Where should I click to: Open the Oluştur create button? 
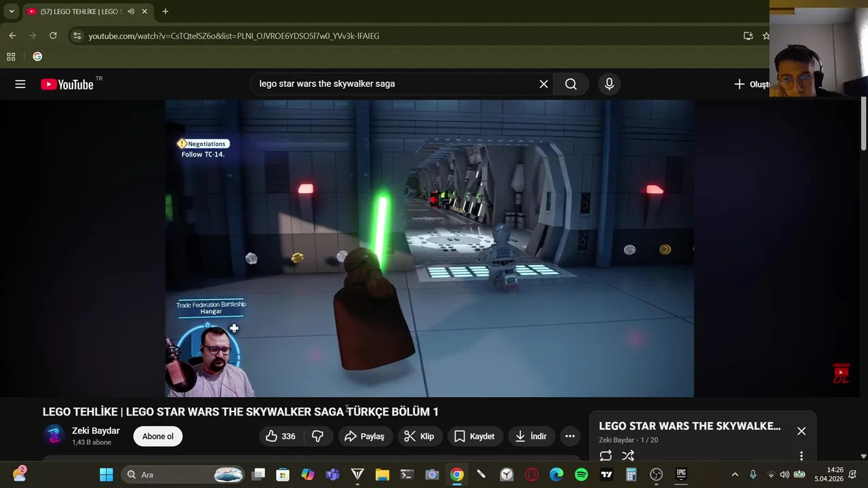point(751,84)
